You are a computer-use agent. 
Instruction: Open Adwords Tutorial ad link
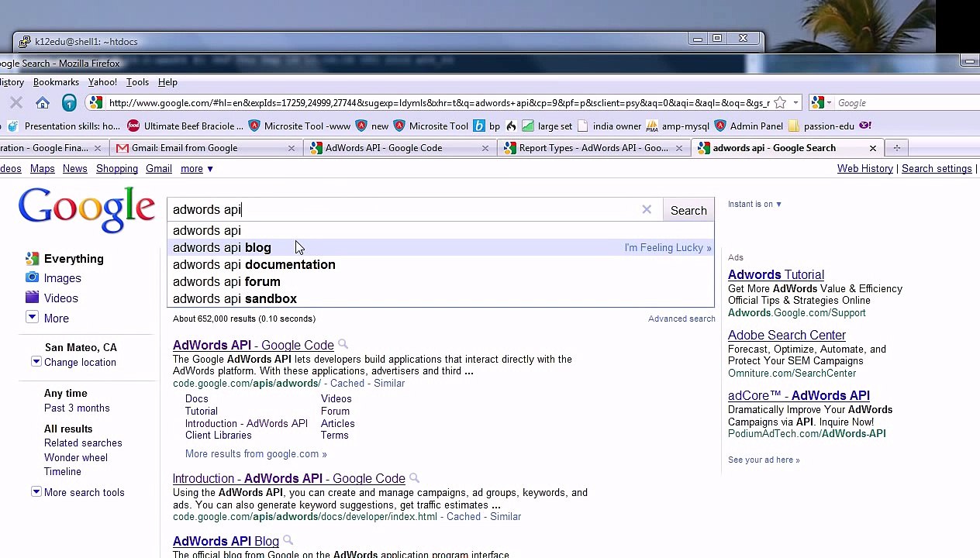pyautogui.click(x=776, y=275)
